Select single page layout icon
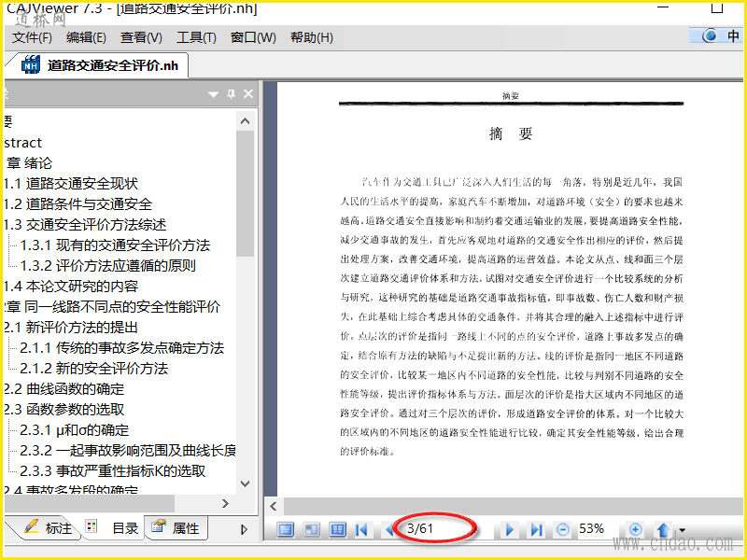Viewport: 747px width, 560px height. [286, 529]
